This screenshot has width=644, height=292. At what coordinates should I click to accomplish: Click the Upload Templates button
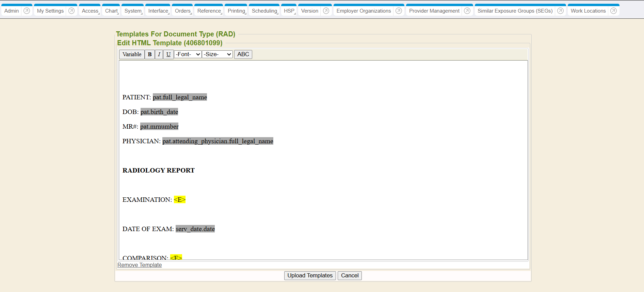tap(310, 276)
